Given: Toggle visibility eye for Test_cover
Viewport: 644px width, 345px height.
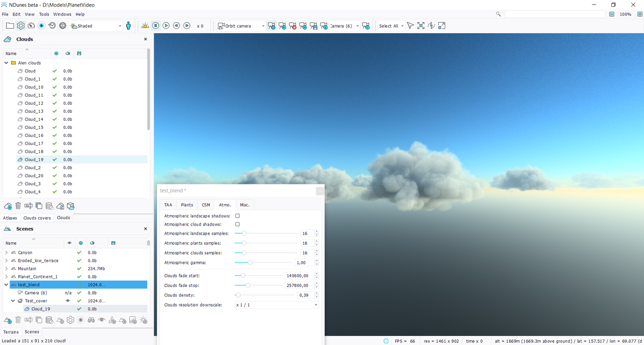Looking at the screenshot, I should [68, 301].
